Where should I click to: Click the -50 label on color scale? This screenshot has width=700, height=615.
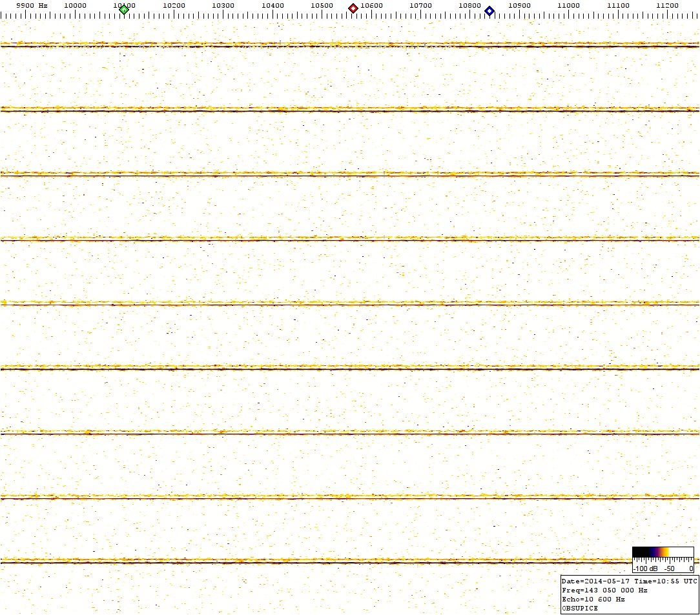click(671, 569)
